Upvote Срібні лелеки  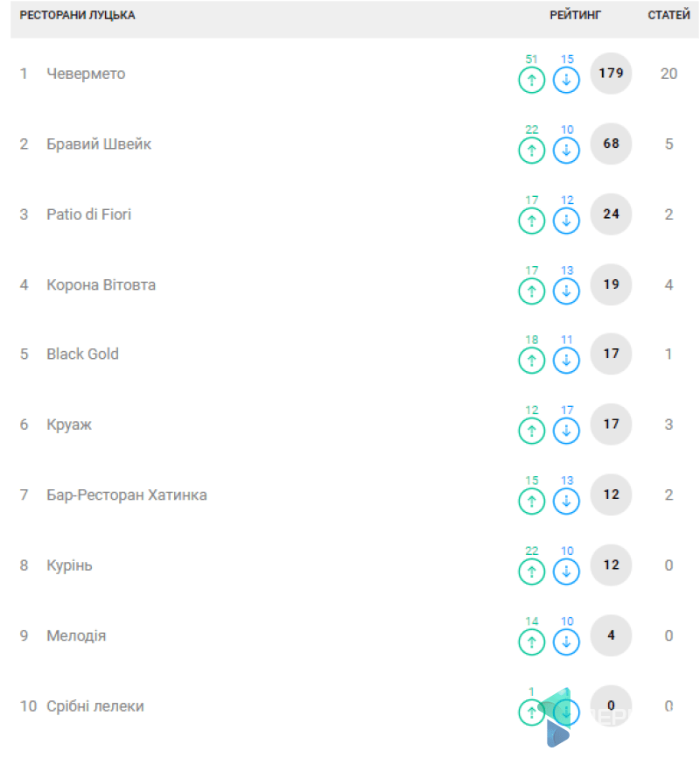click(x=531, y=712)
